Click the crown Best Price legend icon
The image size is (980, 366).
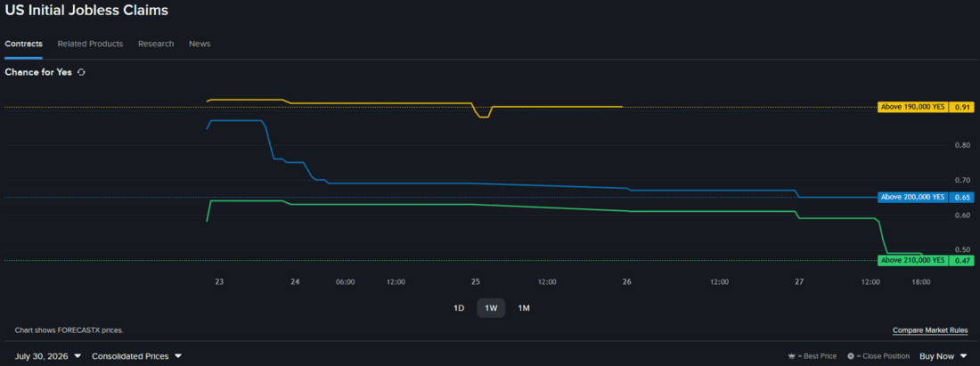click(x=792, y=356)
